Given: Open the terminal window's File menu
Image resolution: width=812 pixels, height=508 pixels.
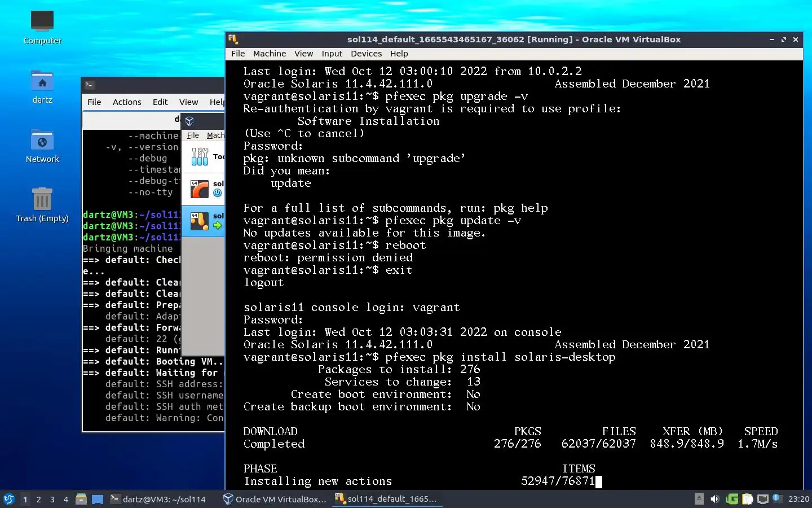Looking at the screenshot, I should click(94, 102).
